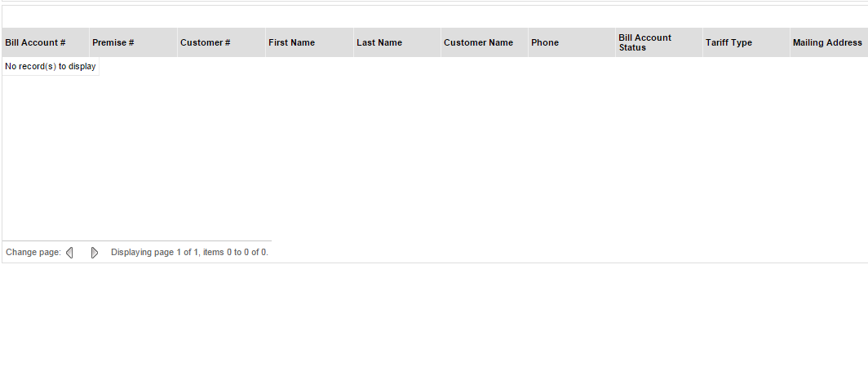868x375 pixels.
Task: Click the "No record(s) to display" cell
Action: 51,66
